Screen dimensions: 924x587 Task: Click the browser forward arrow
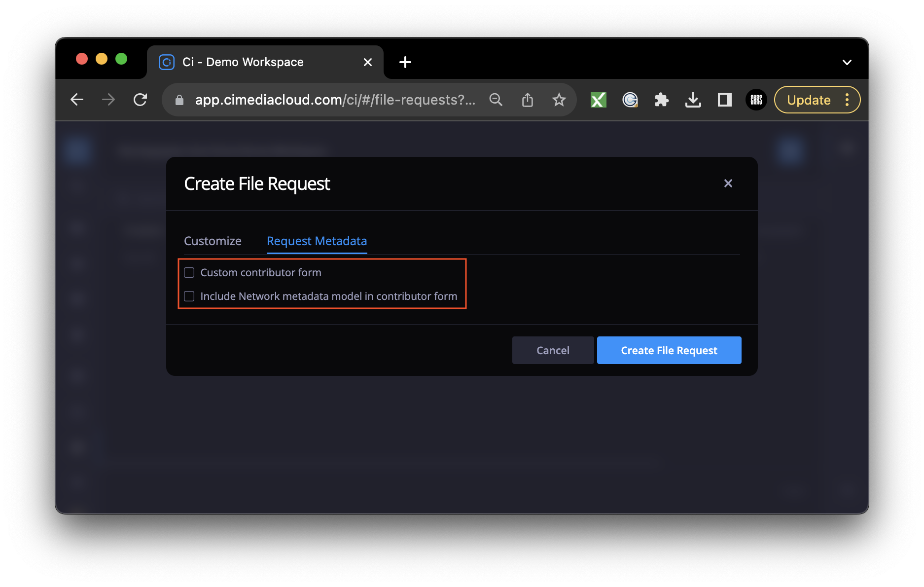(x=108, y=100)
